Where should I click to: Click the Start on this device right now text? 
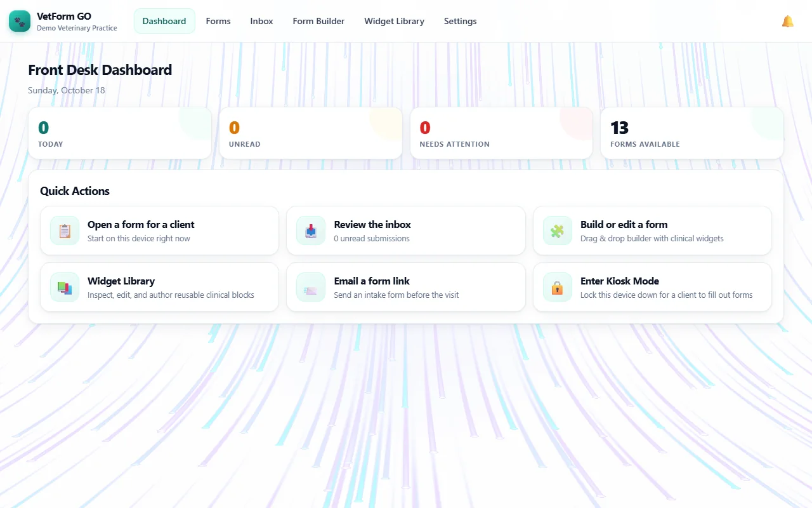point(139,239)
